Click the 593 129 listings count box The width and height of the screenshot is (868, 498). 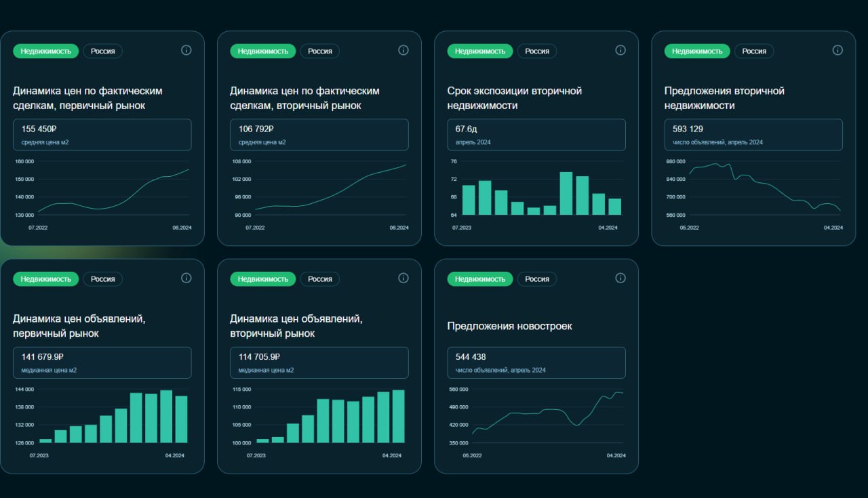click(x=753, y=135)
